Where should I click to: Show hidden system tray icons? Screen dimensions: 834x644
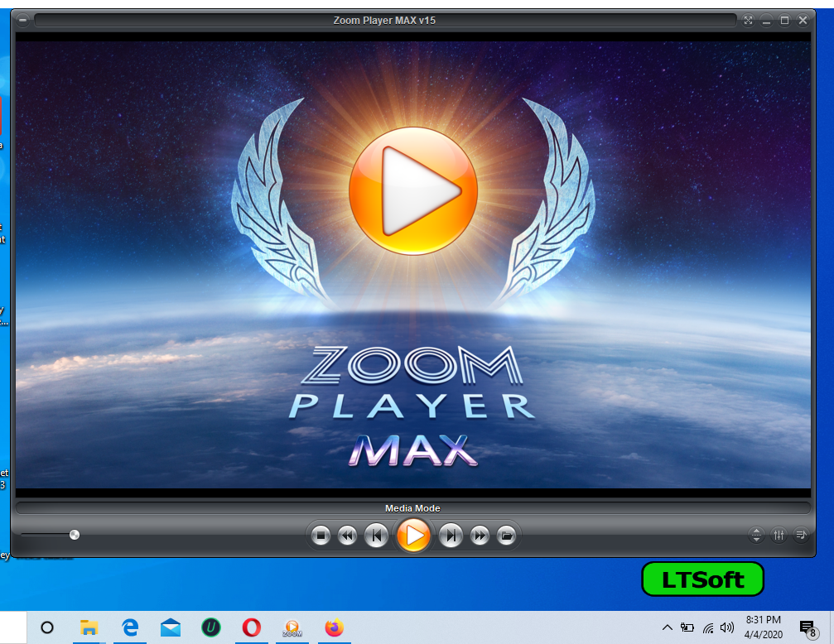(667, 627)
